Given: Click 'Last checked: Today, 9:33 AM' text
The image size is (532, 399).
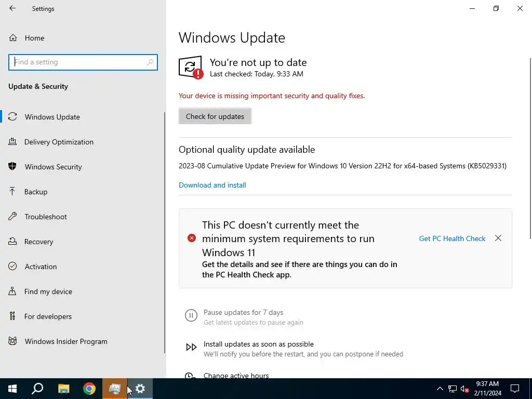Looking at the screenshot, I should click(257, 74).
